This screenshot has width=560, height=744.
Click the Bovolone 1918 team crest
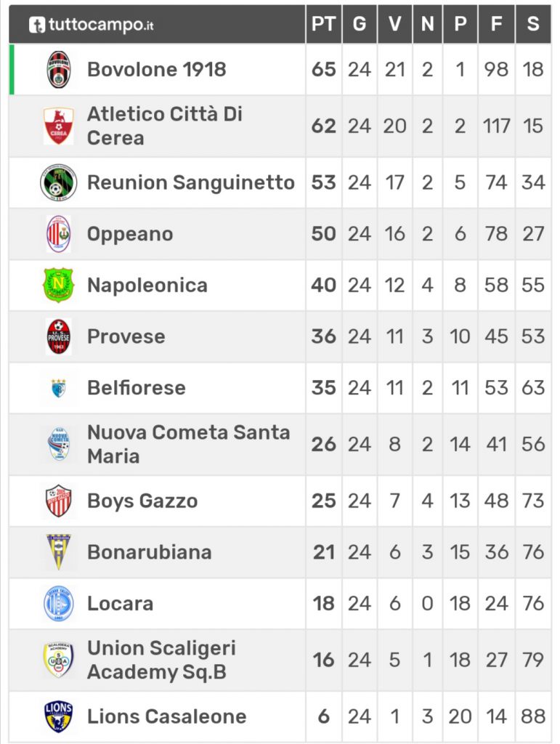pos(58,69)
